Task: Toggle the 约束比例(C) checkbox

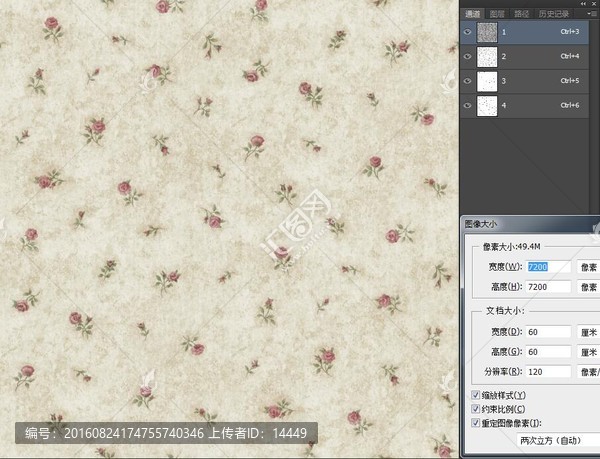Action: coord(476,409)
